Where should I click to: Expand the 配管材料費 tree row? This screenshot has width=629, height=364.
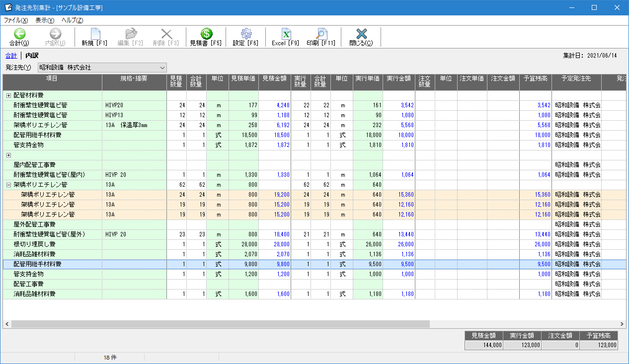click(x=8, y=95)
